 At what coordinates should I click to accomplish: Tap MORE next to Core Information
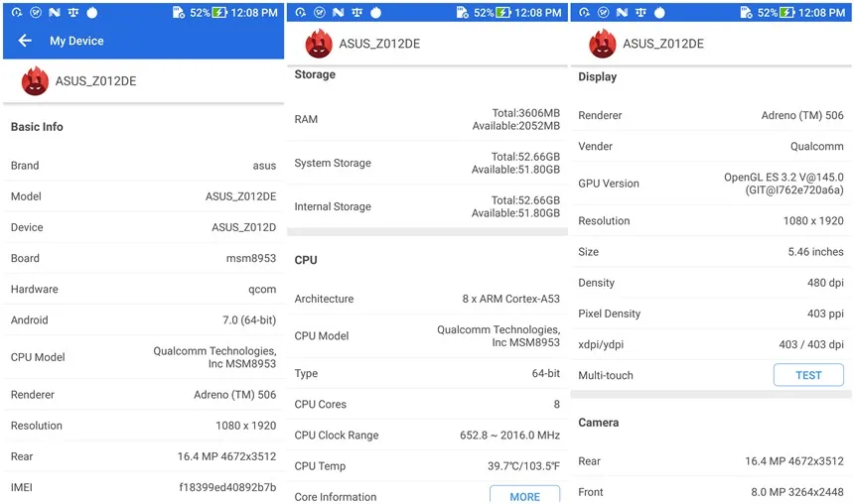pyautogui.click(x=524, y=495)
